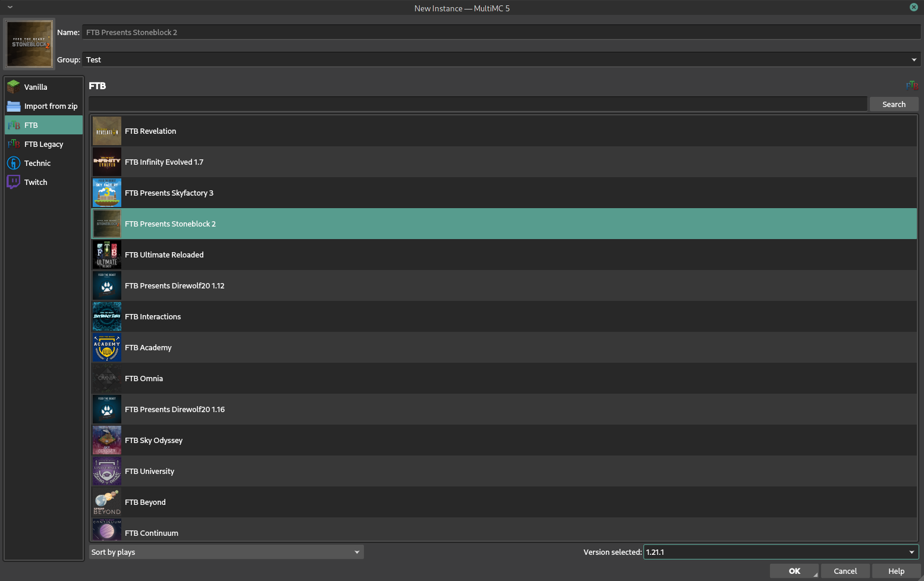Image resolution: width=924 pixels, height=581 pixels.
Task: Click the Help button
Action: pos(896,571)
